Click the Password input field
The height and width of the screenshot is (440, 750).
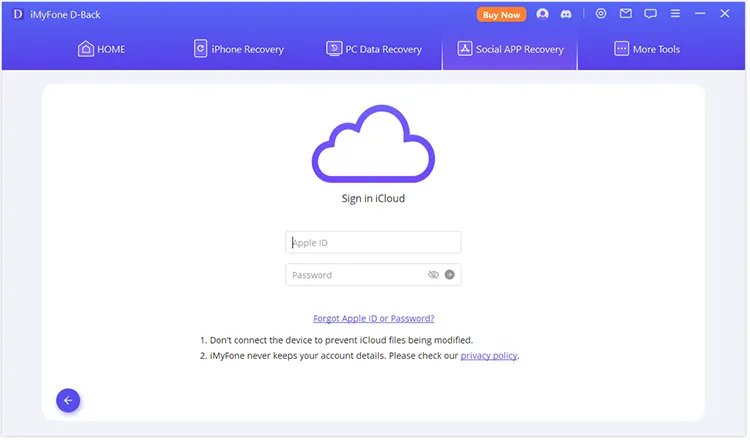tap(374, 275)
